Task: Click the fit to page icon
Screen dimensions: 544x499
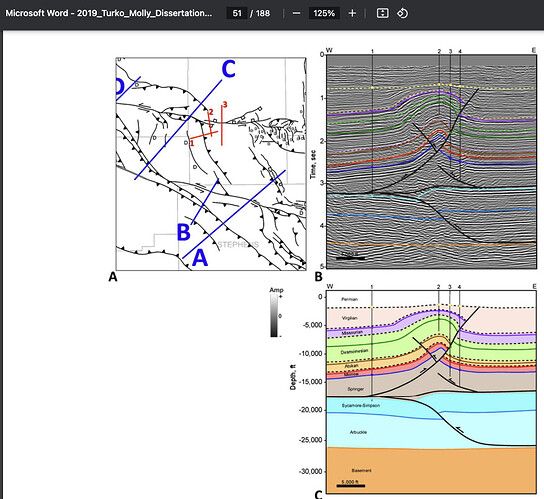Action: [382, 13]
